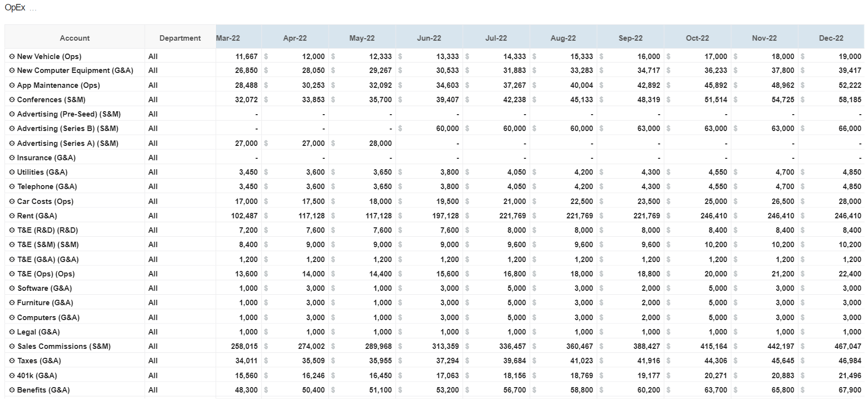Click the gear icon for Taxes (G&A)

tap(12, 361)
